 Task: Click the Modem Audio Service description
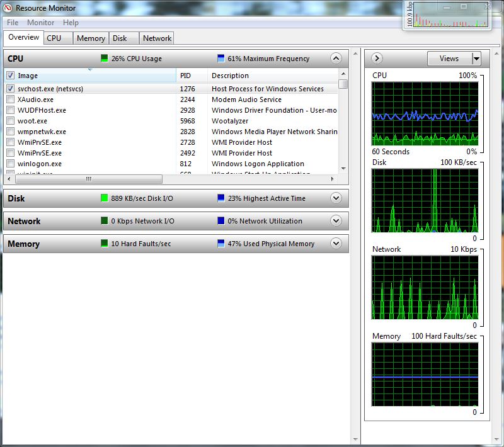click(246, 99)
